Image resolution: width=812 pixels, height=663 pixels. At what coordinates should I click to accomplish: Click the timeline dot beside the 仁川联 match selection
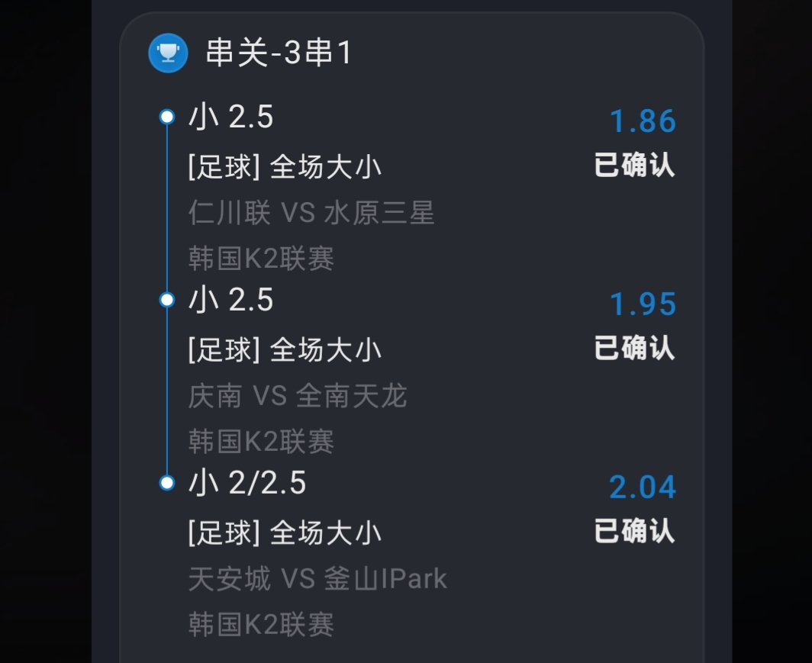[167, 117]
